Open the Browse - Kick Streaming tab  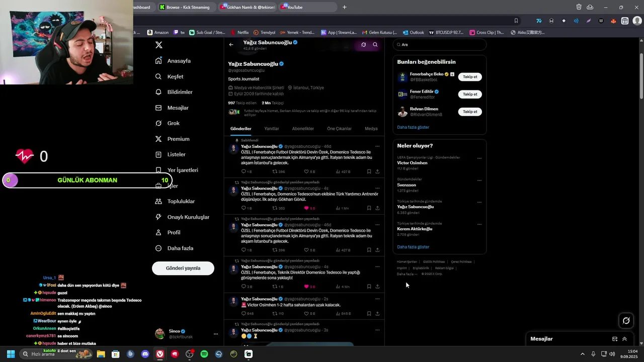click(x=185, y=7)
